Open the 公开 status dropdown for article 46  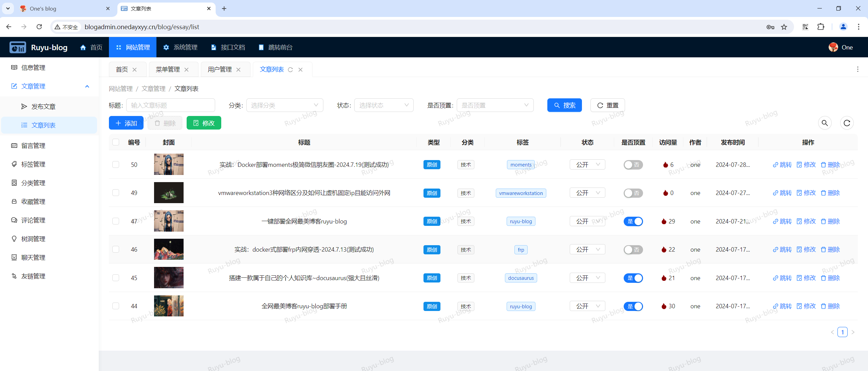(x=587, y=249)
